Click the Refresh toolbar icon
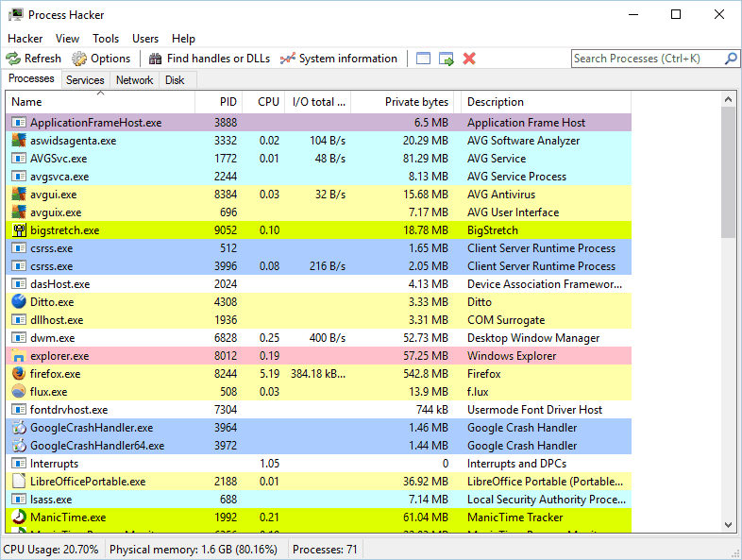The width and height of the screenshot is (742, 560). 13,59
